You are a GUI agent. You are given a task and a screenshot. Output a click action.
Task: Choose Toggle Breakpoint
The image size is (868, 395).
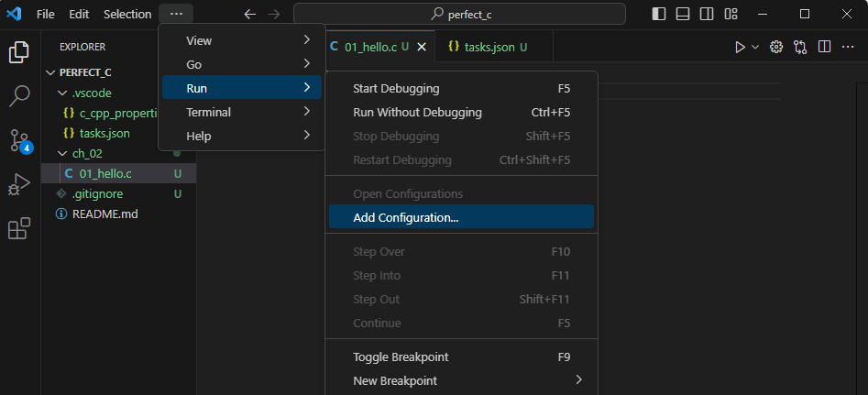pos(461,357)
